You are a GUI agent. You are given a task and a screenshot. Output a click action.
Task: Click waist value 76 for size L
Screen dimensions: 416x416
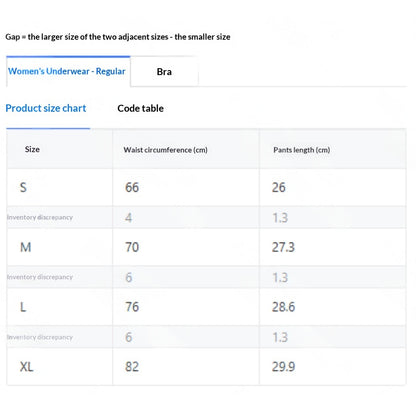pos(132,307)
